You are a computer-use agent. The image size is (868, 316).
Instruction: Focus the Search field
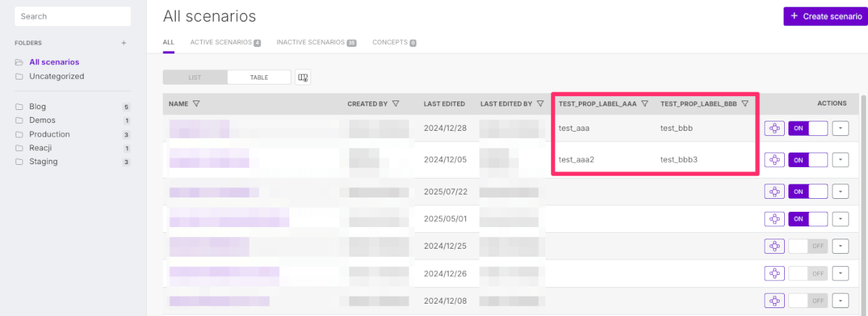[x=72, y=17]
